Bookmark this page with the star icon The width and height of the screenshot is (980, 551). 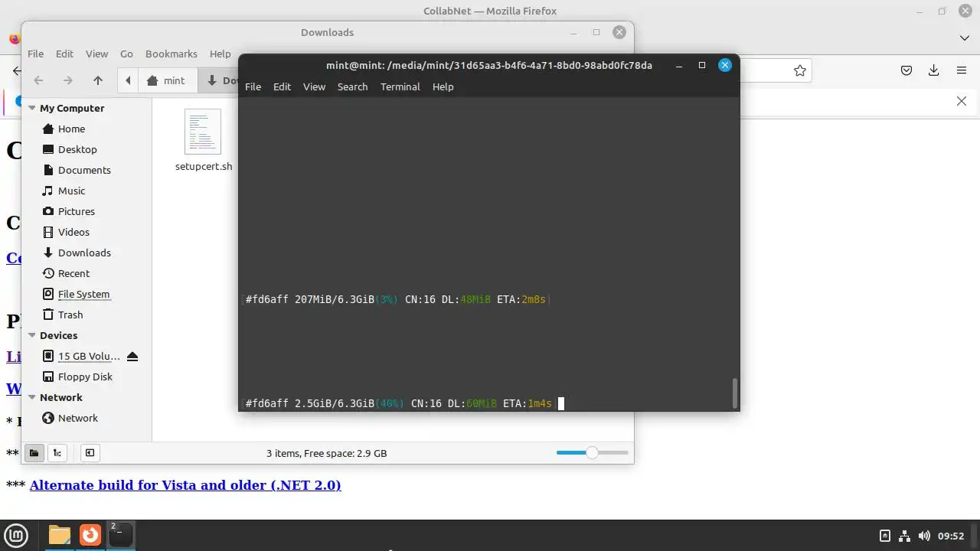tap(800, 70)
